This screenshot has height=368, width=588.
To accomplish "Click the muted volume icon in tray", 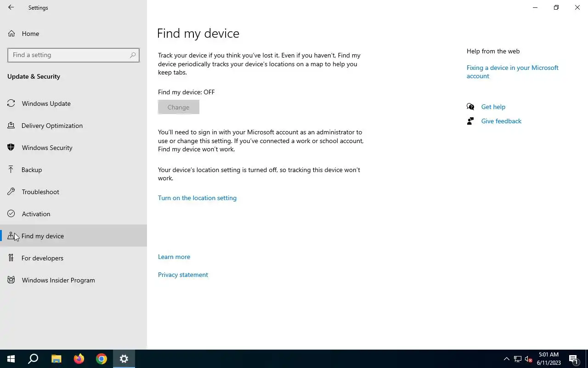I will tap(528, 359).
